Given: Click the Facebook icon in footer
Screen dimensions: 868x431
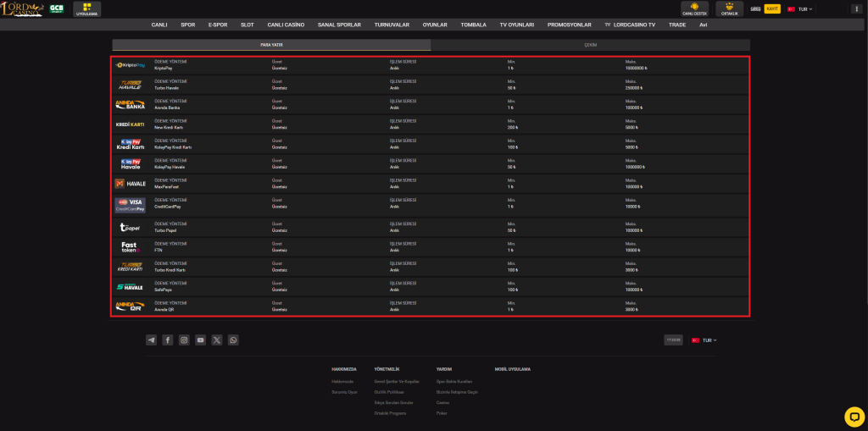Looking at the screenshot, I should 168,340.
